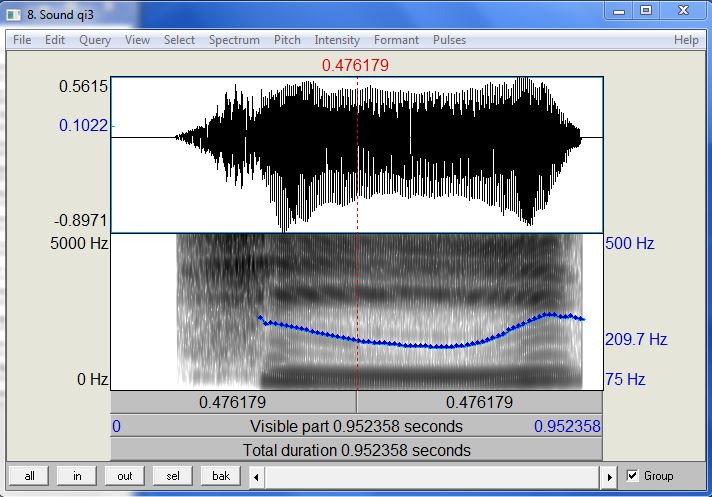The height and width of the screenshot is (497, 712).
Task: Open the Query menu
Action: [x=95, y=40]
